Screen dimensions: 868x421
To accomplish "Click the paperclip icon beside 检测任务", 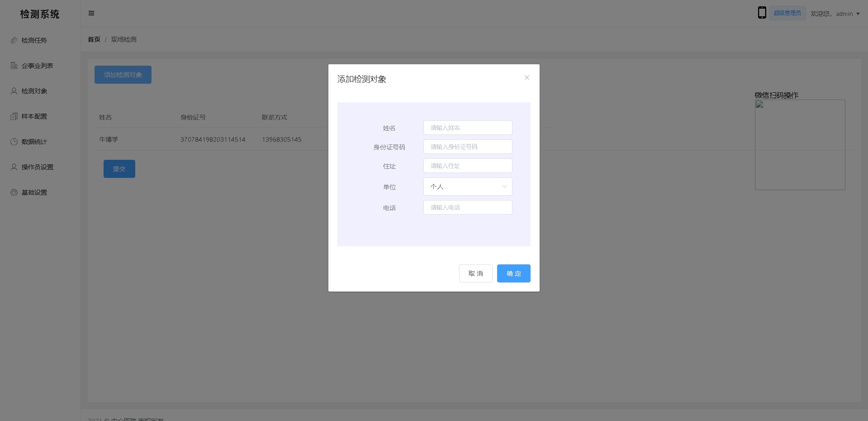I will tap(14, 40).
